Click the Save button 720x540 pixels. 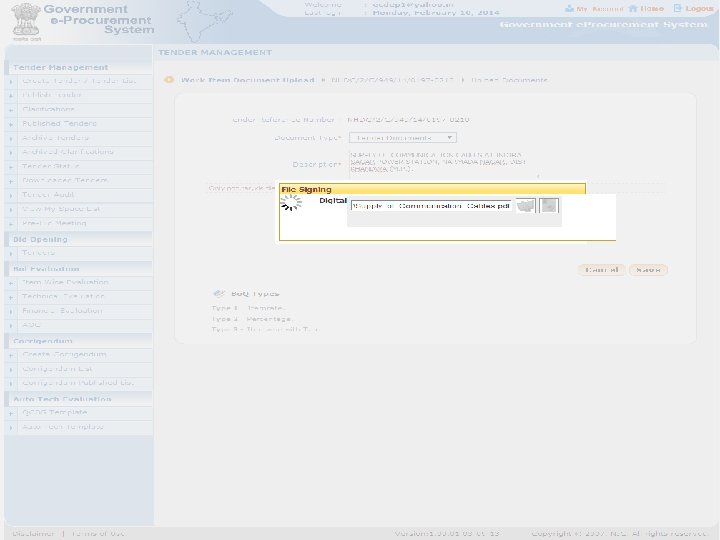click(648, 270)
